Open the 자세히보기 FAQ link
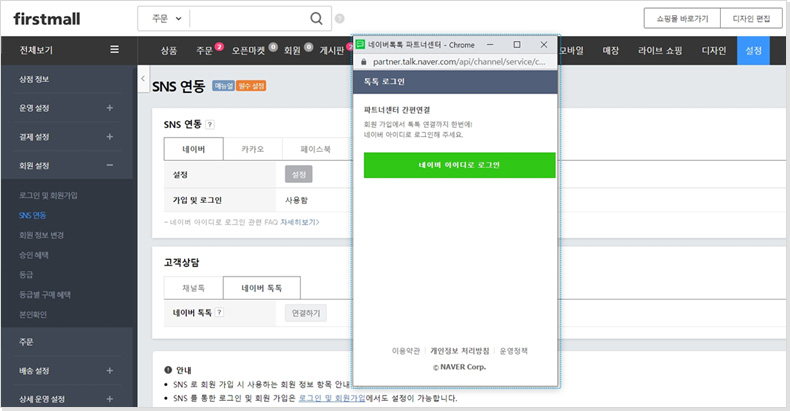790x411 pixels. [300, 222]
